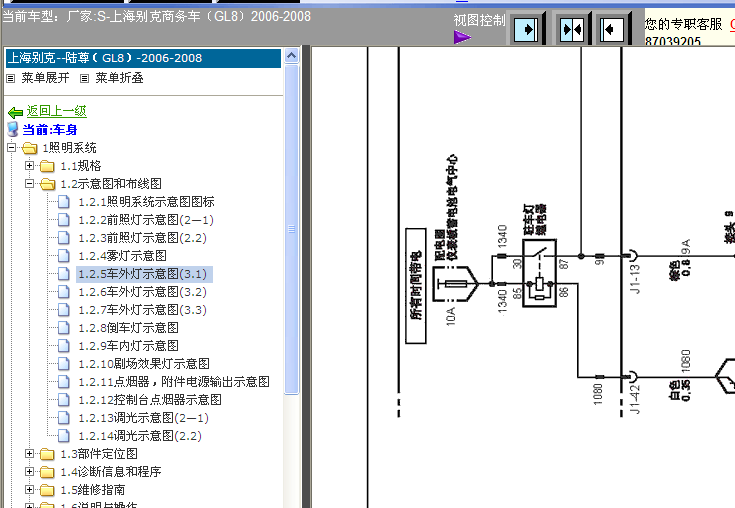
Task: Click 菜单展开 to expand all menus
Action: tap(45, 78)
